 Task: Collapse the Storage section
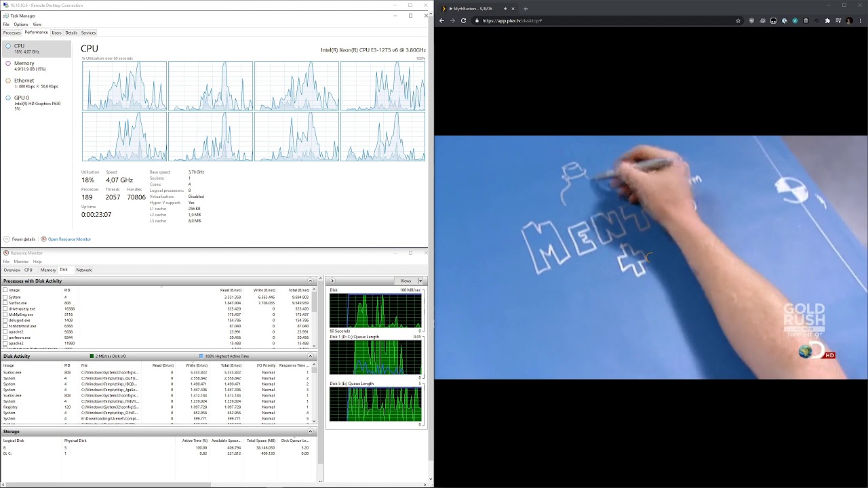pyautogui.click(x=311, y=431)
